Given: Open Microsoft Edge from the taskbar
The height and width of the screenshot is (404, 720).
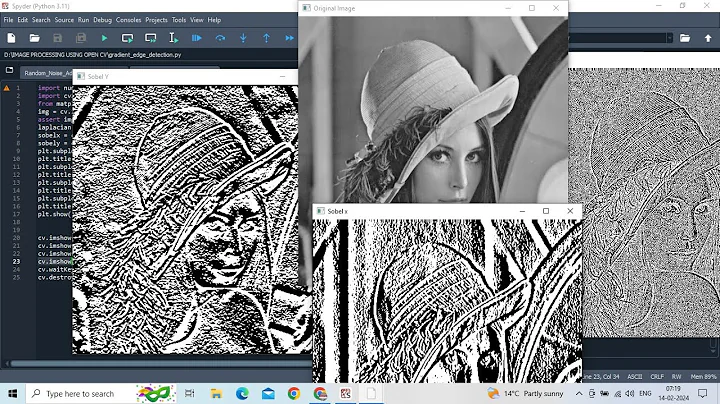Looking at the screenshot, I should pyautogui.click(x=242, y=393).
